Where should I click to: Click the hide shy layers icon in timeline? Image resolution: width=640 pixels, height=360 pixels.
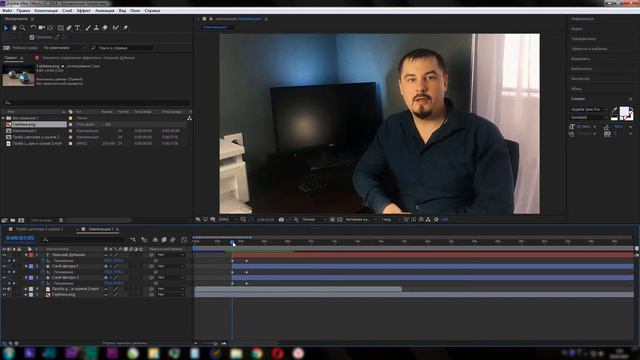tap(155, 240)
